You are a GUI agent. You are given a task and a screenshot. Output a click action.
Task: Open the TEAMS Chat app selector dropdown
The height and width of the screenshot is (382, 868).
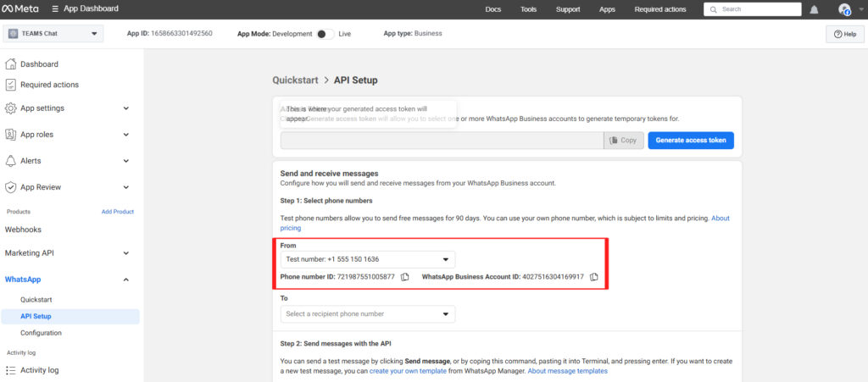coord(53,34)
